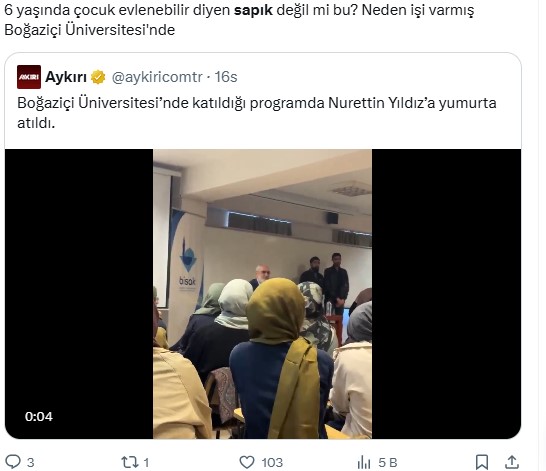The width and height of the screenshot is (546, 471).
Task: Click the 5 B views count
Action: (388, 462)
